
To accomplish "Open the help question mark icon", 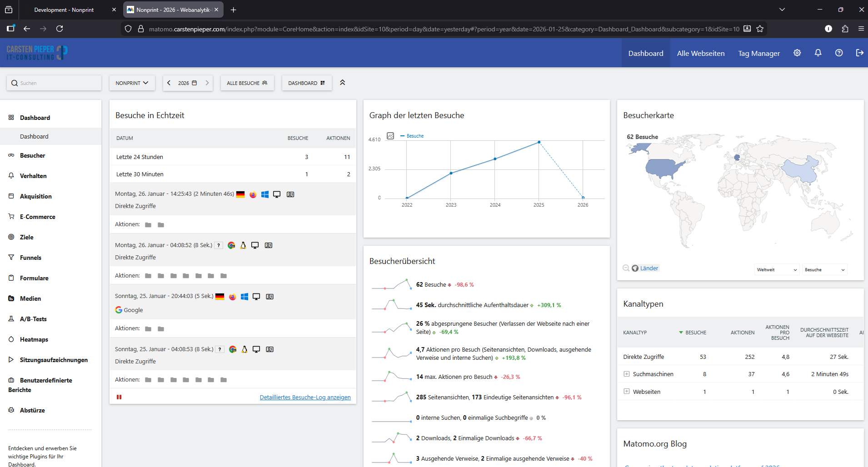I will pos(839,53).
